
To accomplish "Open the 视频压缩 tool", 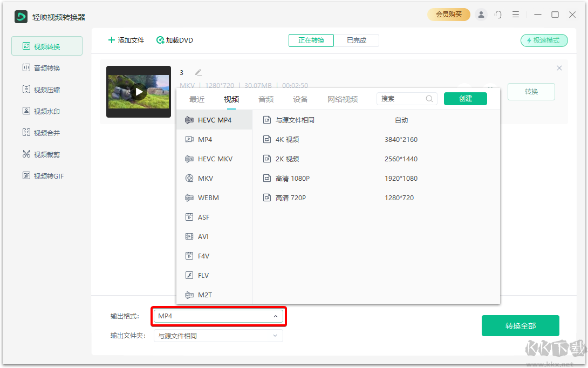I will click(x=47, y=89).
